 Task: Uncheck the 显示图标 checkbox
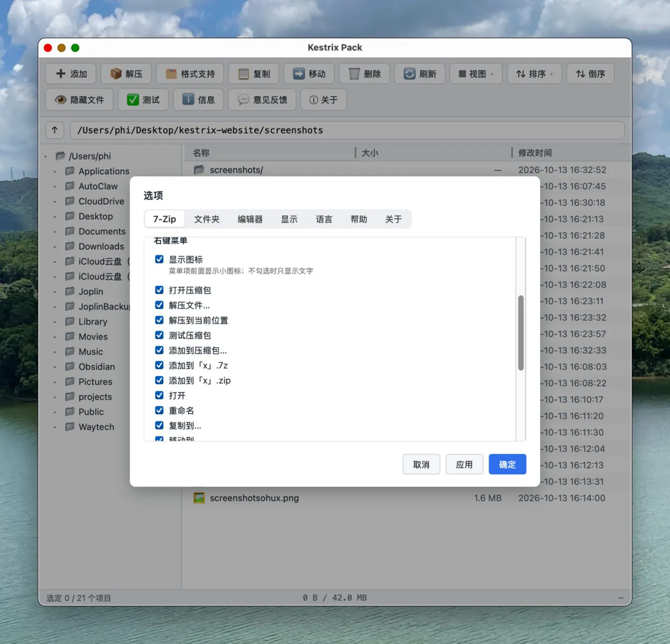(x=159, y=259)
